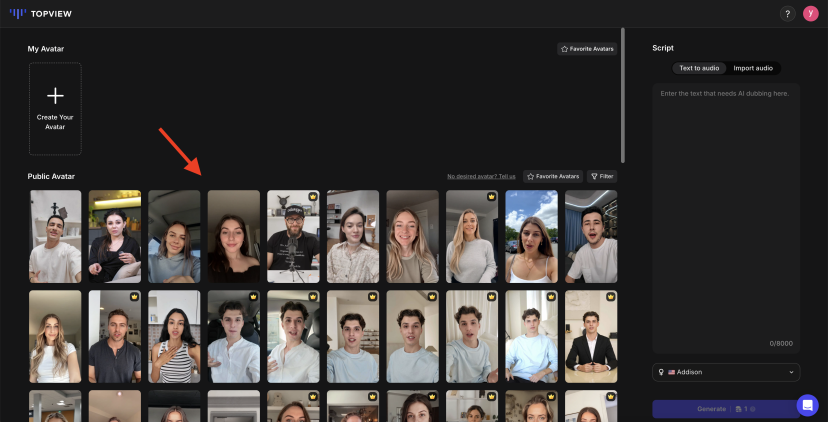828x422 pixels.
Task: Select man by blue curtain avatar
Action: point(591,237)
